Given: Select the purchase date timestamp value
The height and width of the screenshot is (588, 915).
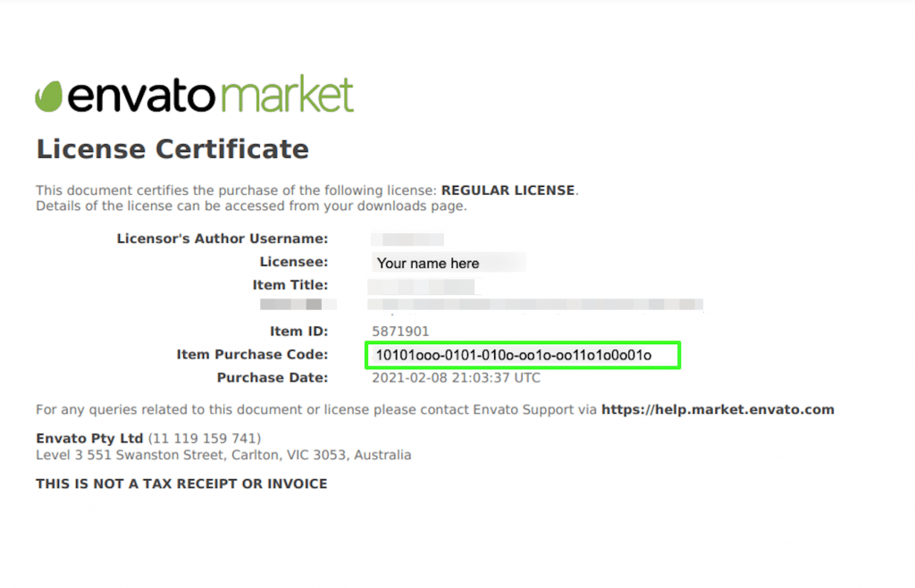Looking at the screenshot, I should pos(456,378).
